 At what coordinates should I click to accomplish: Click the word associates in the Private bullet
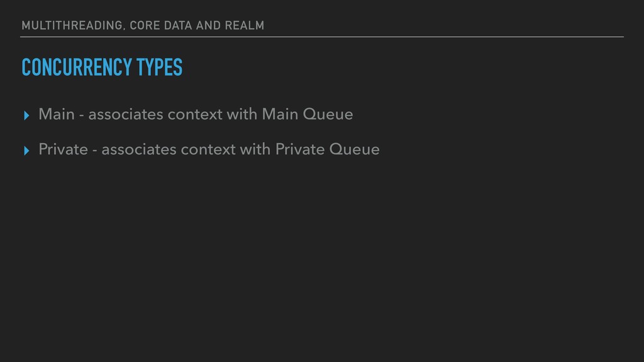(x=139, y=150)
